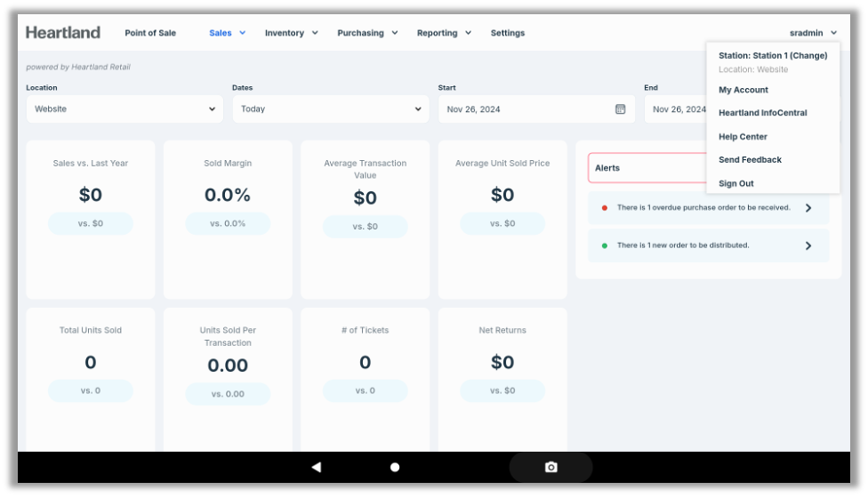868x498 pixels.
Task: Select the Sales vs. Last Year card
Action: tap(91, 219)
